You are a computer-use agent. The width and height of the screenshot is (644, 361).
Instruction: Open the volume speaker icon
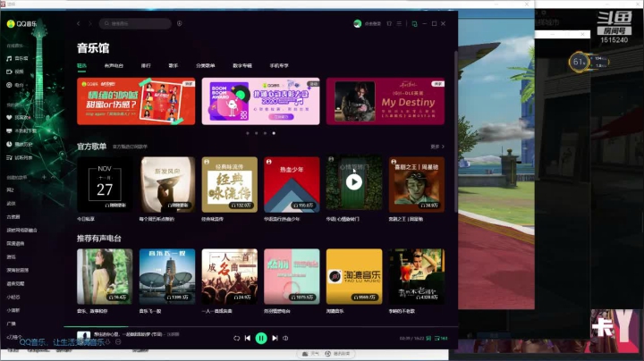point(285,339)
